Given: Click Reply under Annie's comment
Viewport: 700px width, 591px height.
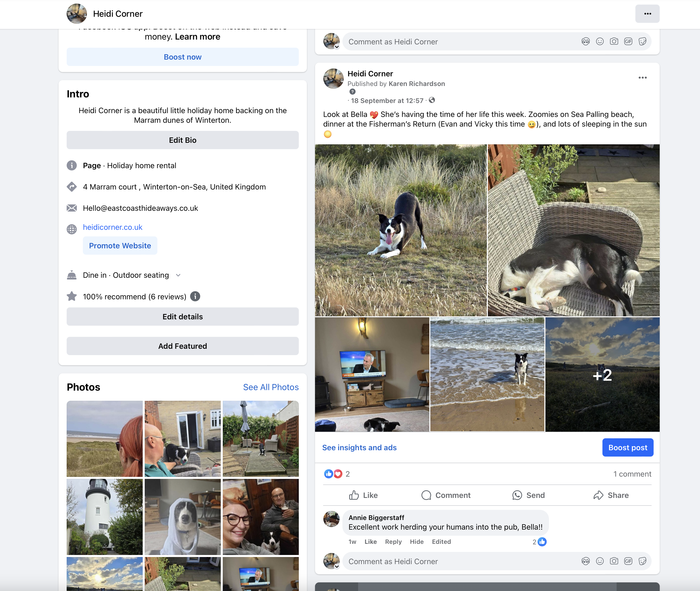Looking at the screenshot, I should [x=393, y=542].
